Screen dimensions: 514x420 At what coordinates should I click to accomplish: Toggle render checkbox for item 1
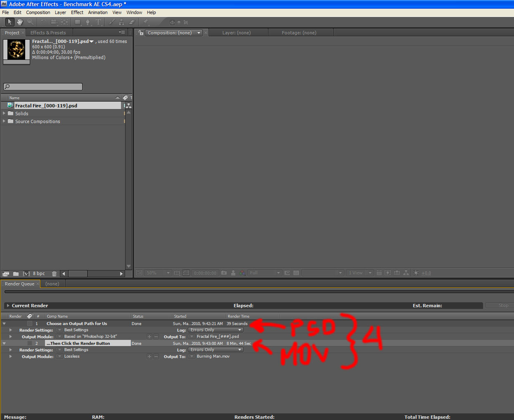point(30,324)
